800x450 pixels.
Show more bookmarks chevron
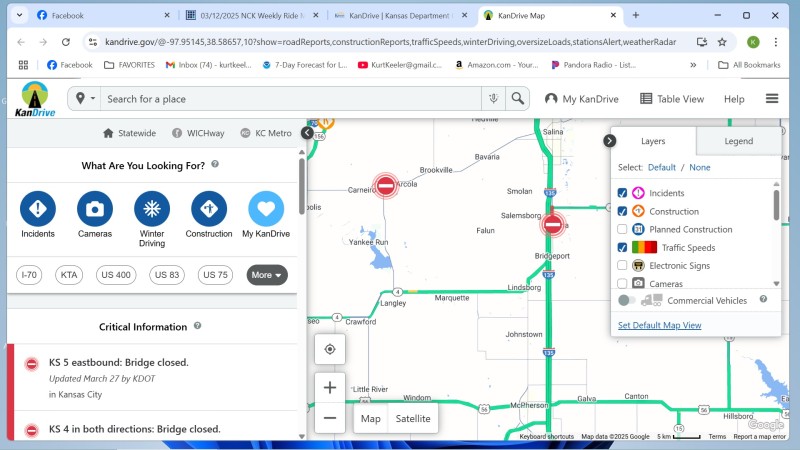[693, 65]
